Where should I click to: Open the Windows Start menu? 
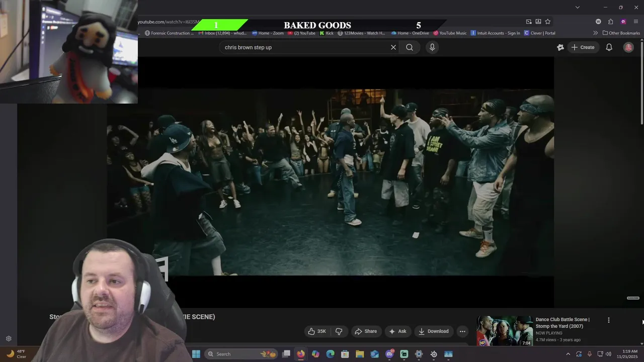[x=196, y=354]
